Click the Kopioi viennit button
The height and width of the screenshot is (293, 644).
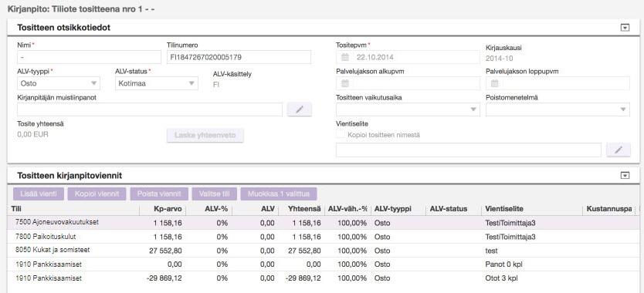[x=97, y=194]
